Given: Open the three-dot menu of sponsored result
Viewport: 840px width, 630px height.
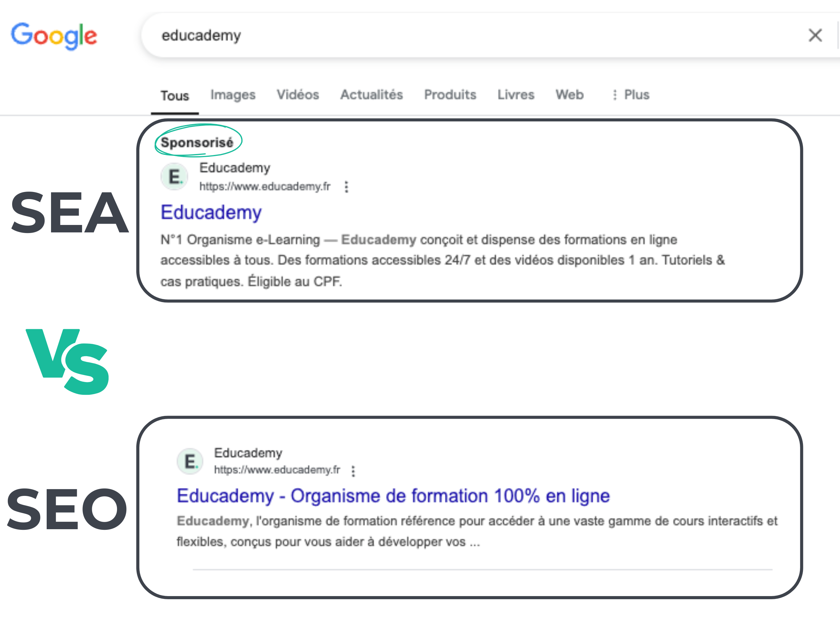Looking at the screenshot, I should pos(346,187).
